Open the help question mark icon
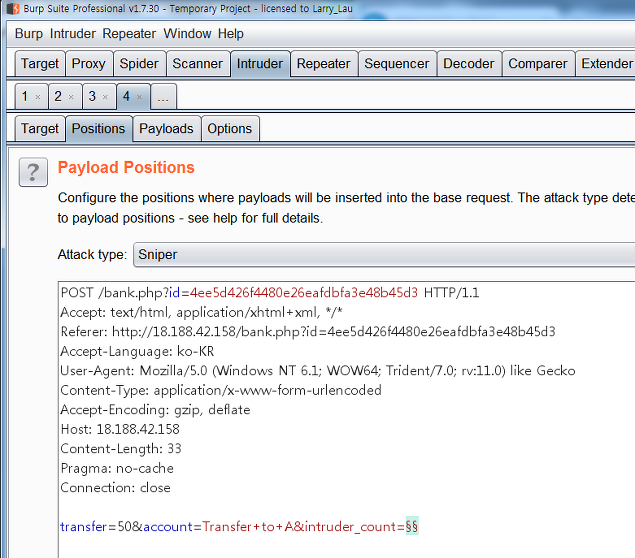Image resolution: width=635 pixels, height=558 pixels. [x=33, y=172]
